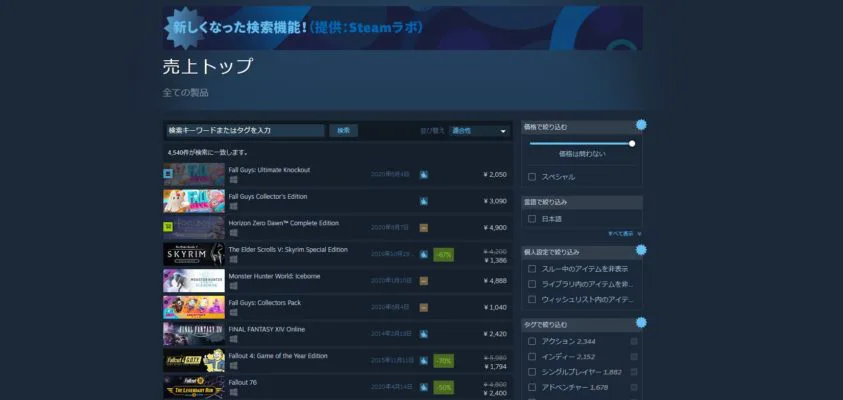Collapse the 個人設定で絞り込み panel header

point(582,252)
